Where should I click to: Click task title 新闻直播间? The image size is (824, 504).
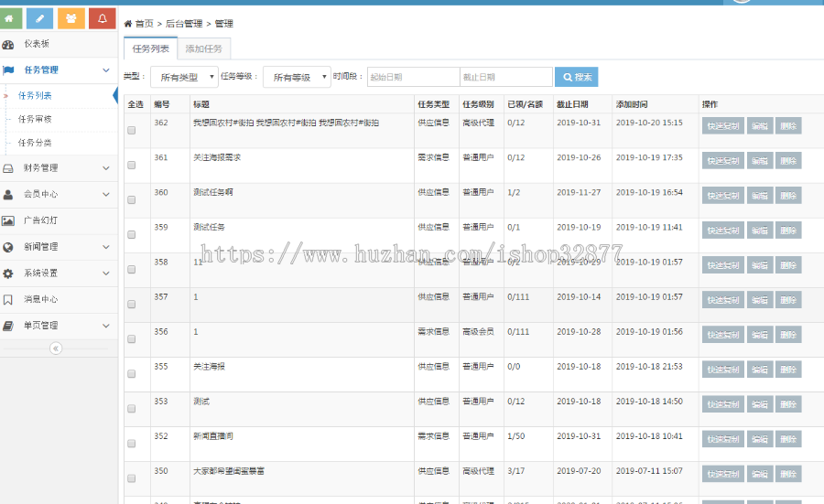click(x=212, y=436)
